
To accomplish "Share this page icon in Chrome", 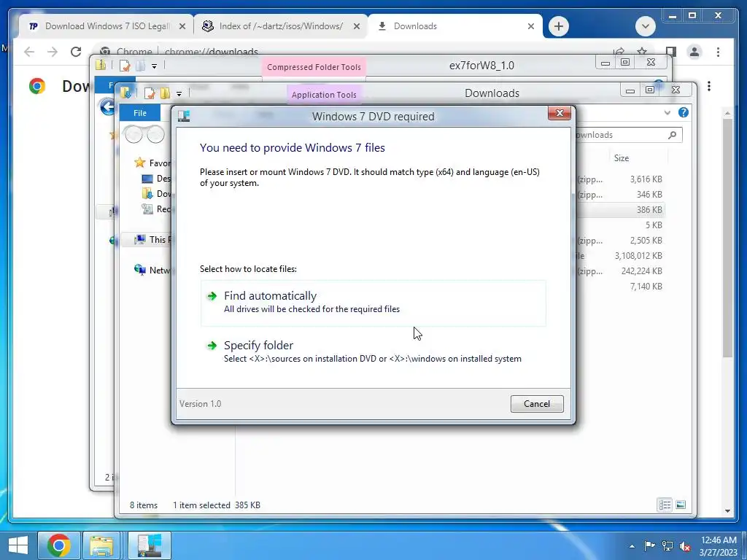I will tap(619, 52).
